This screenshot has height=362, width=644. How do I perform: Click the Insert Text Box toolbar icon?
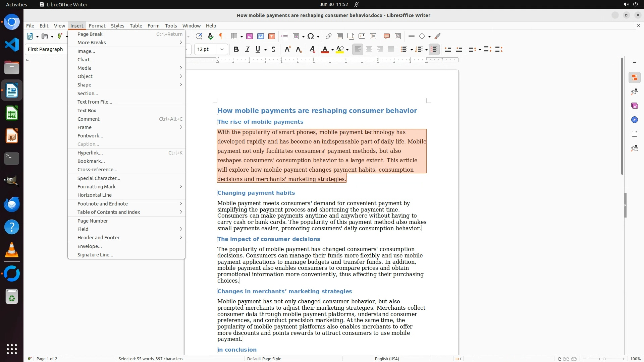(272, 37)
